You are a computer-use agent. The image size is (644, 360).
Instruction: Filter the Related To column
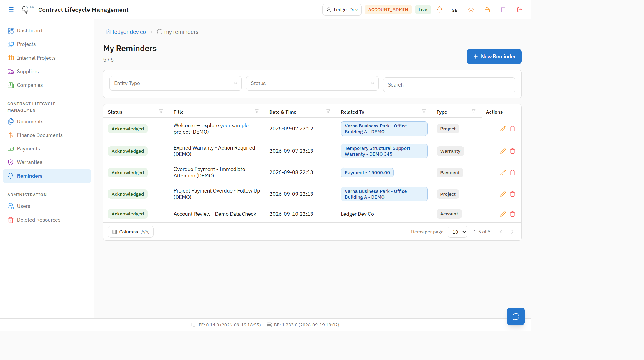[424, 111]
